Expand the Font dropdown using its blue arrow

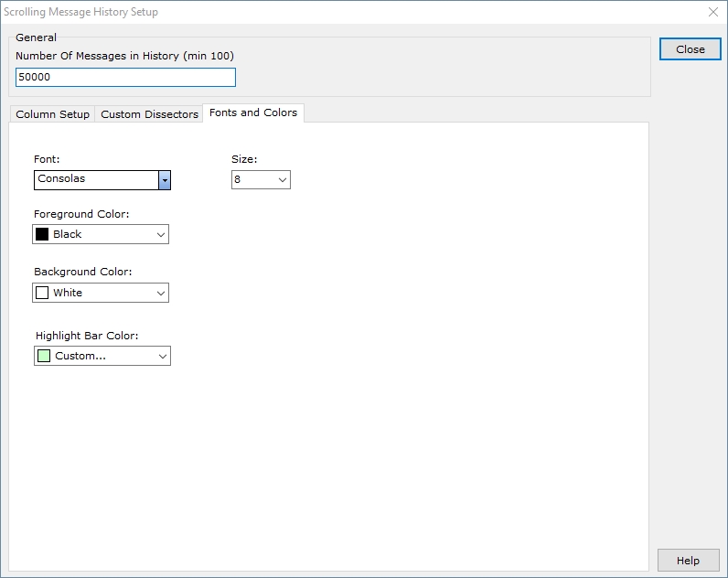click(165, 180)
